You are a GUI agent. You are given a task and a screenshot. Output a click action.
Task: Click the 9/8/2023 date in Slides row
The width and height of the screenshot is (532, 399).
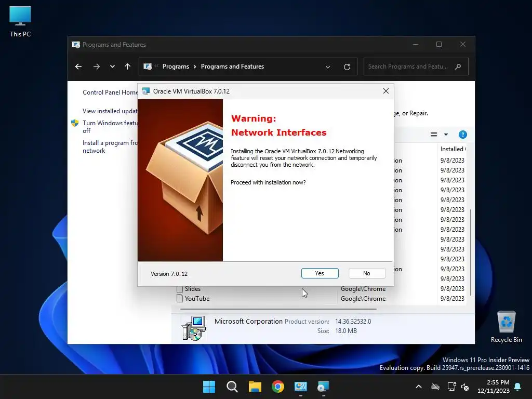[x=453, y=289]
